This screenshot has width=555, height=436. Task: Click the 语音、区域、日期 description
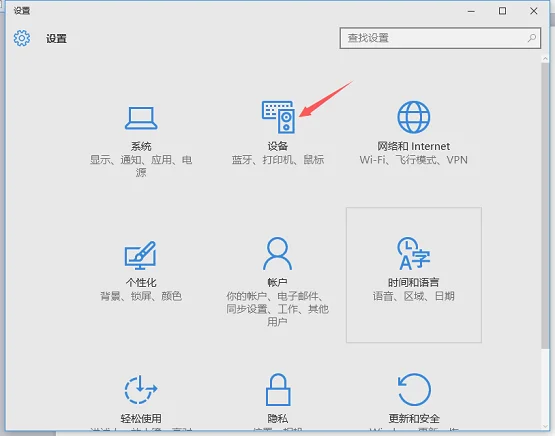coord(413,296)
